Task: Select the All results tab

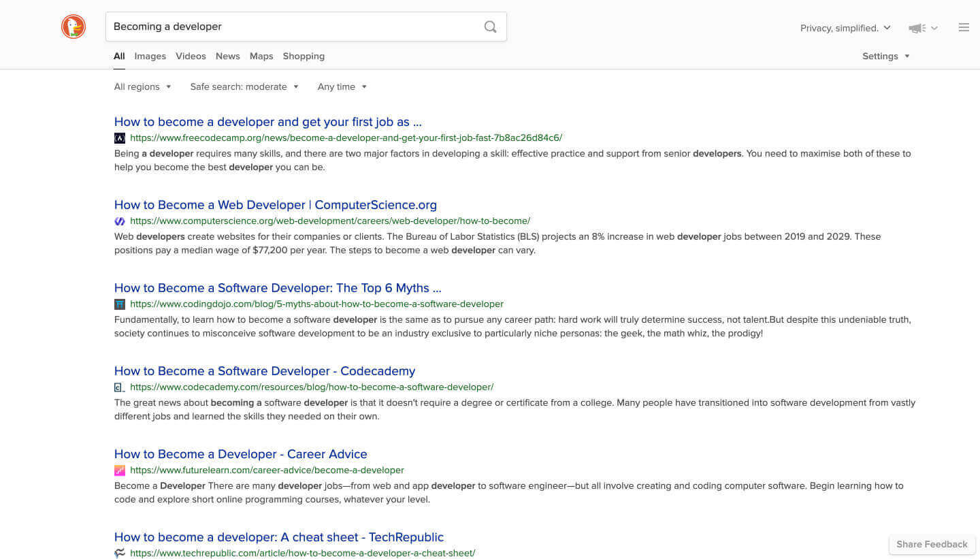Action: point(119,56)
